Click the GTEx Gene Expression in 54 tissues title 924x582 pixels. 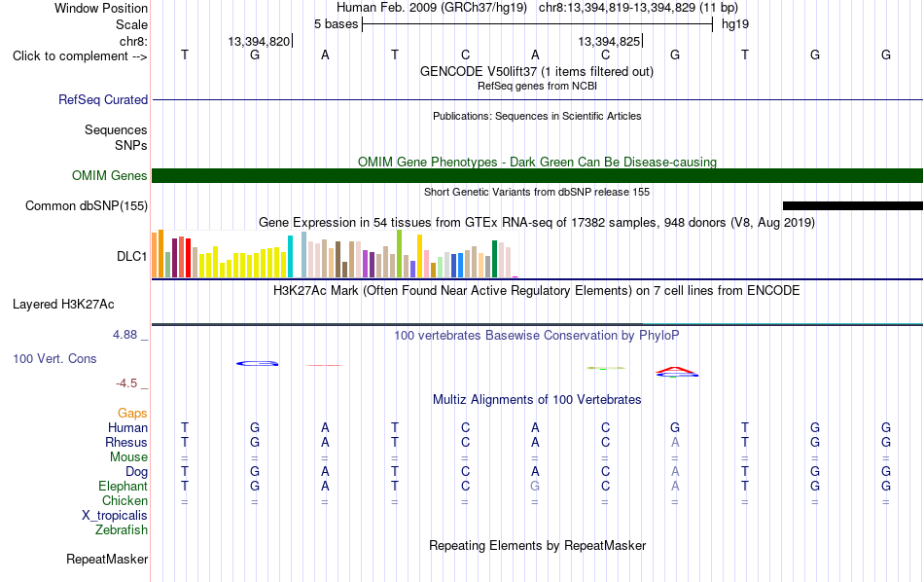click(x=537, y=222)
